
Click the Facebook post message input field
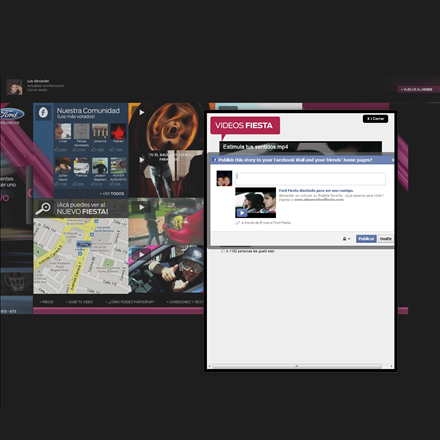pos(310,179)
